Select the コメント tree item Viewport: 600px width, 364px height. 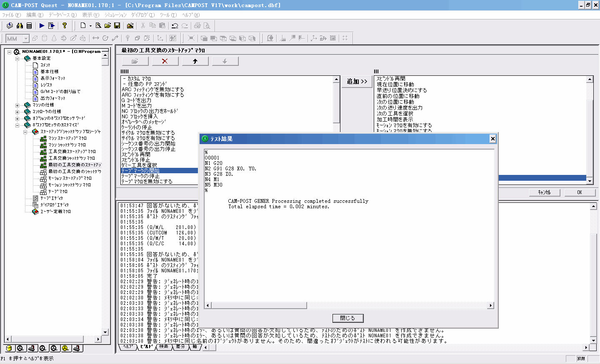click(x=45, y=65)
